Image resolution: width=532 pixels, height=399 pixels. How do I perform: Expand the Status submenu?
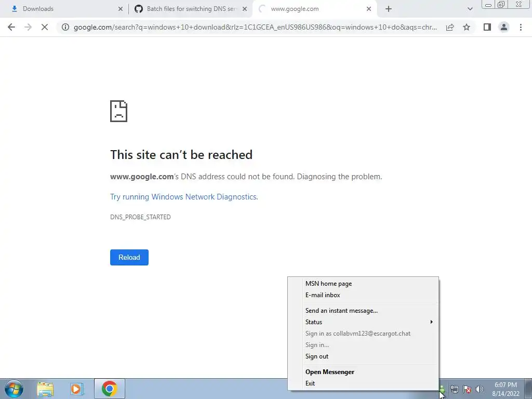pyautogui.click(x=363, y=322)
